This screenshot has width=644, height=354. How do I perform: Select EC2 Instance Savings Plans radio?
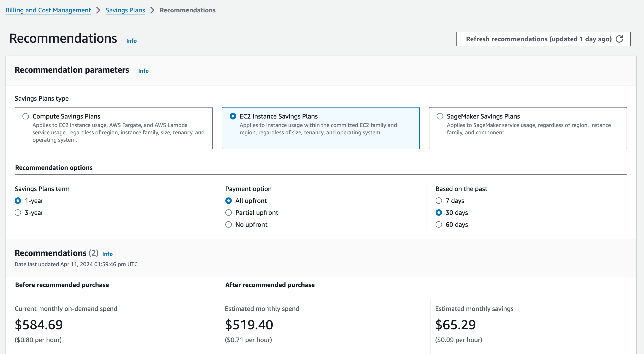(233, 116)
